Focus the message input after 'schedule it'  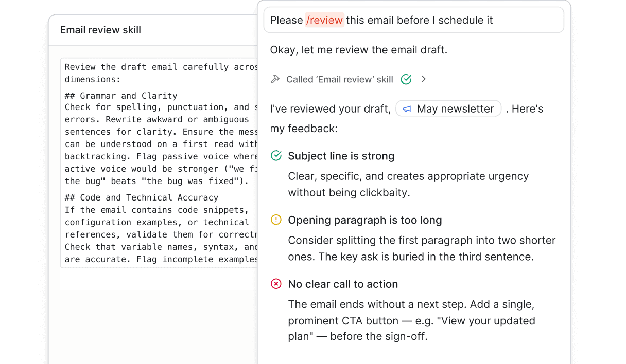coord(525,20)
